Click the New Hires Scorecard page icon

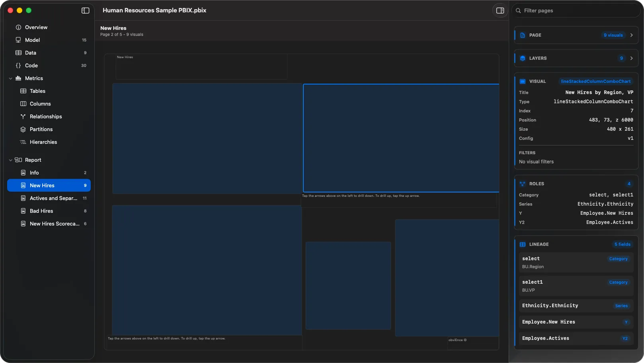(23, 224)
